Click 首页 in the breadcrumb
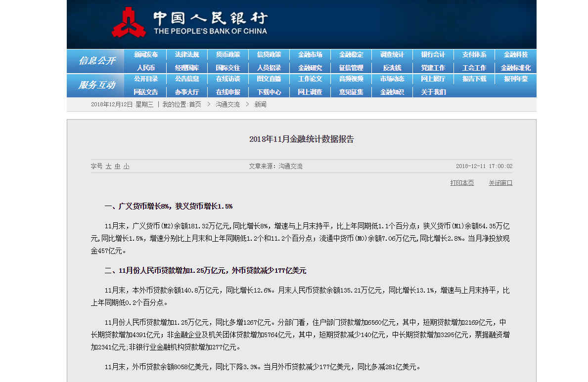Screen dimensions: 588x382 (x=195, y=105)
